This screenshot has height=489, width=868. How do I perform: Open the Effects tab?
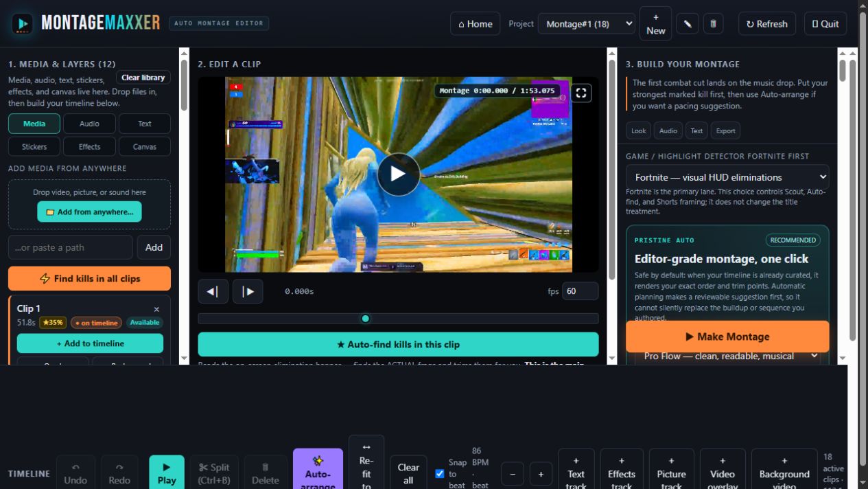89,146
